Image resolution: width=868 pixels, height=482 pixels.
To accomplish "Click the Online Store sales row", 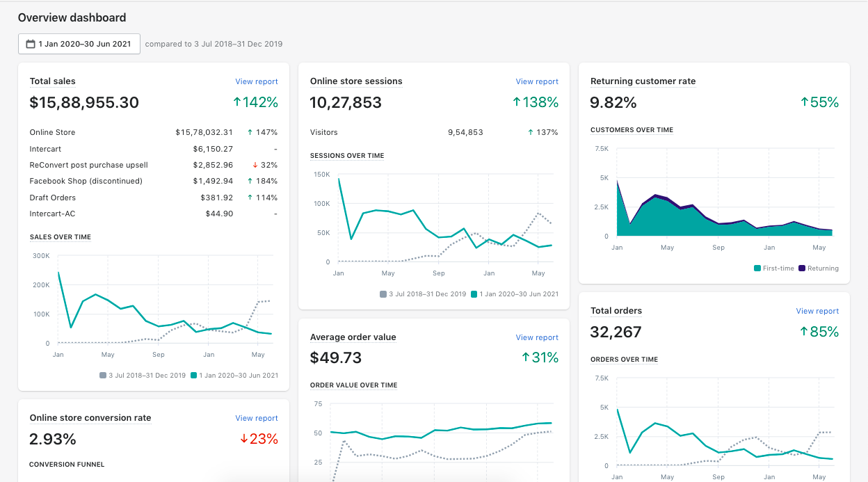I will (x=154, y=132).
